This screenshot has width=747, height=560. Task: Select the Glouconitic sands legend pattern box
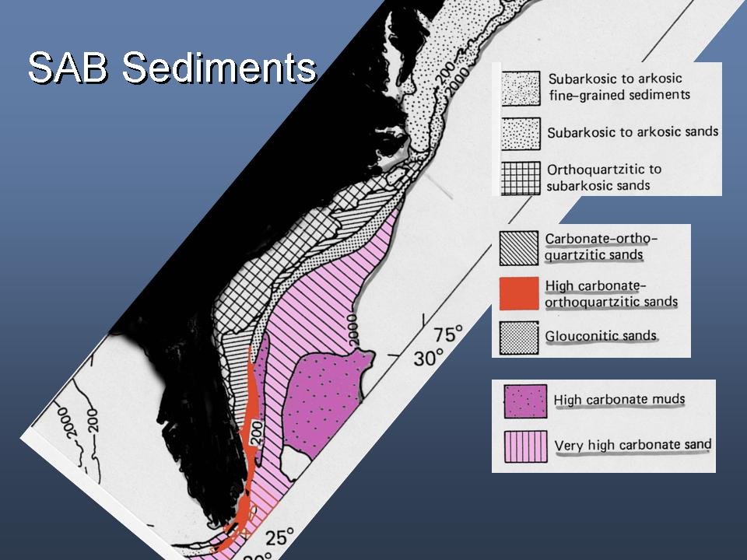(518, 336)
